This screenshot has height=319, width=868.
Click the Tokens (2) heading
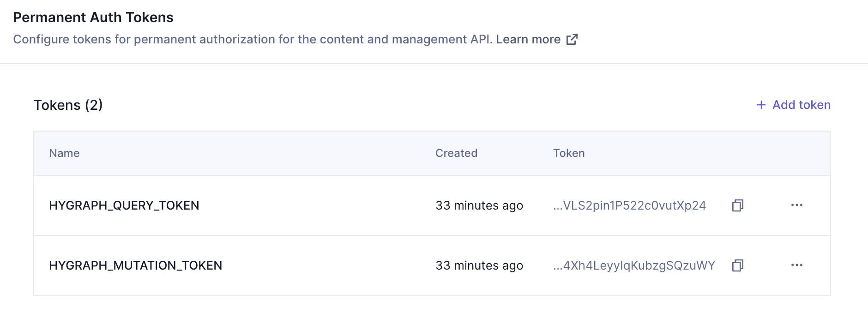67,105
